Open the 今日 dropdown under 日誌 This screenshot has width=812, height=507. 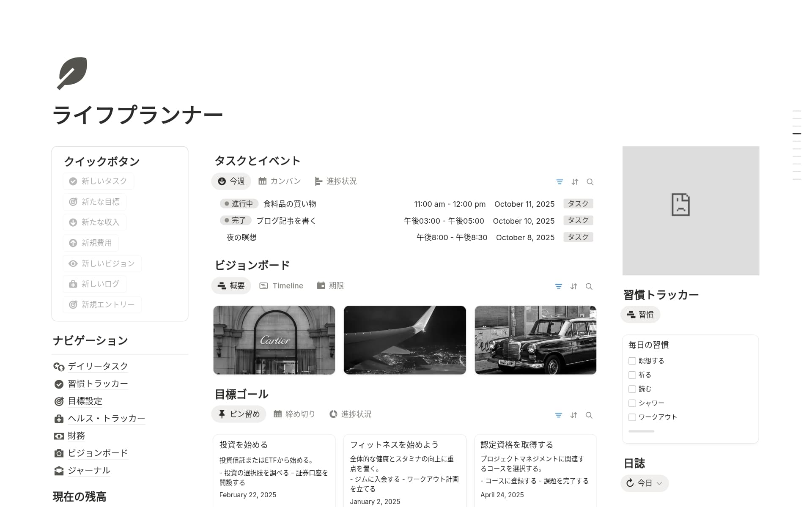(644, 483)
